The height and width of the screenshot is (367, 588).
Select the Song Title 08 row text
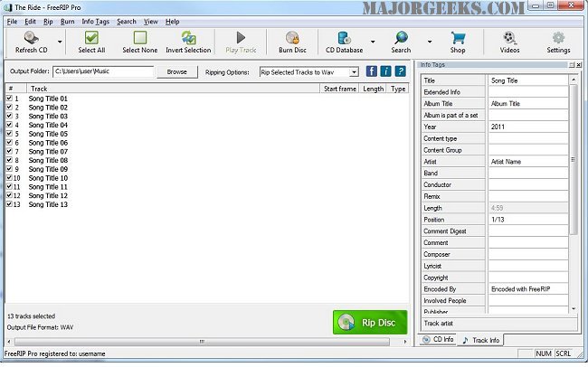[x=48, y=160]
